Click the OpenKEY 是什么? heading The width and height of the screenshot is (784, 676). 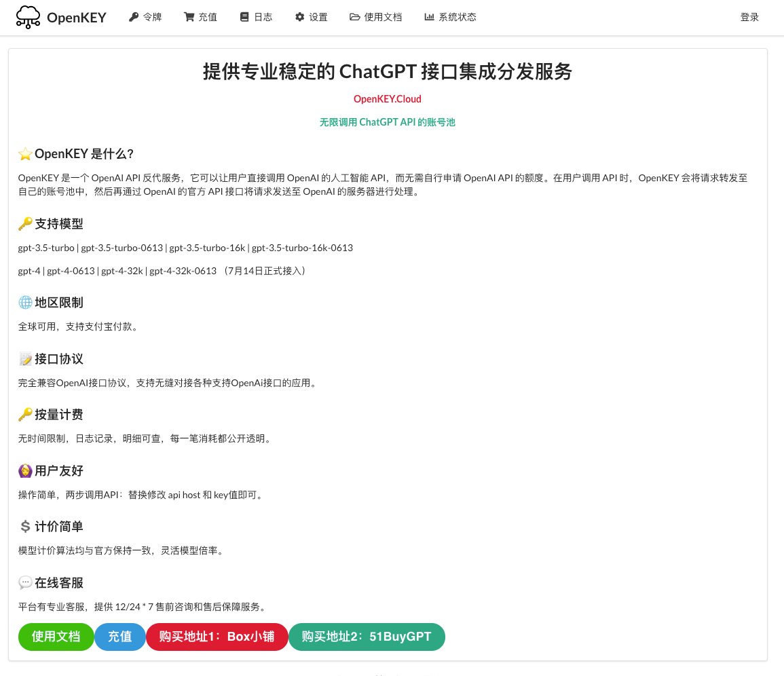[84, 154]
